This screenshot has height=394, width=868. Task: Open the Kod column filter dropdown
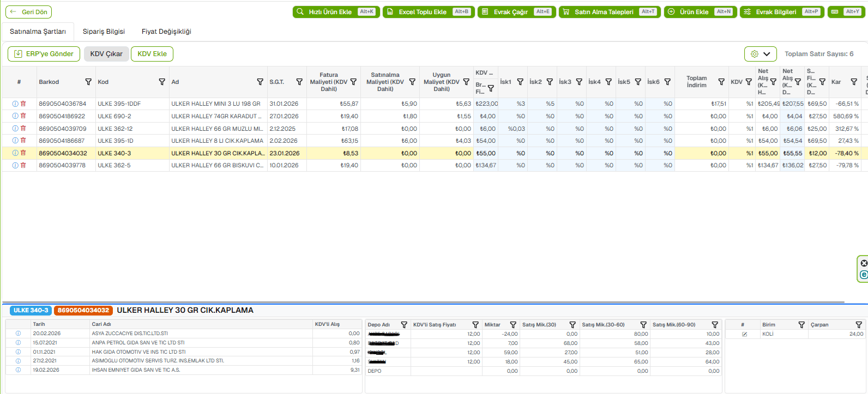click(x=162, y=82)
